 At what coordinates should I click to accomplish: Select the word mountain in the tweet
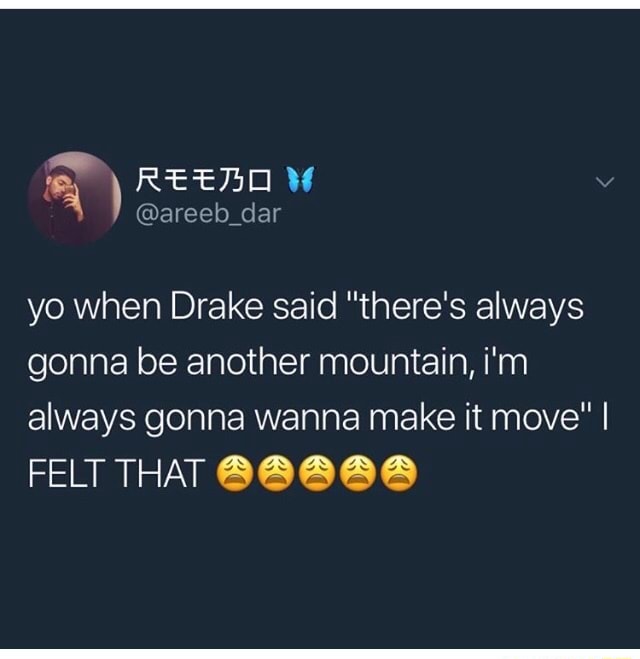390,362
